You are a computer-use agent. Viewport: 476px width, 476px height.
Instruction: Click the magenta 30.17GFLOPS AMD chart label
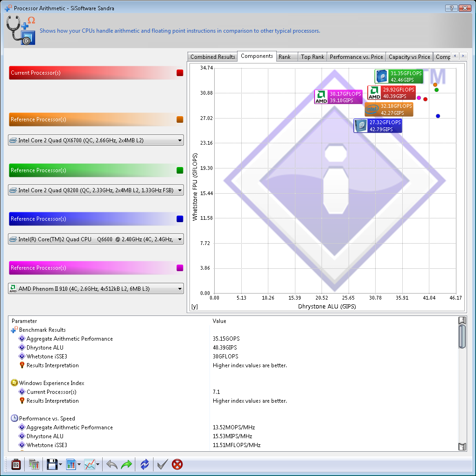pyautogui.click(x=338, y=97)
